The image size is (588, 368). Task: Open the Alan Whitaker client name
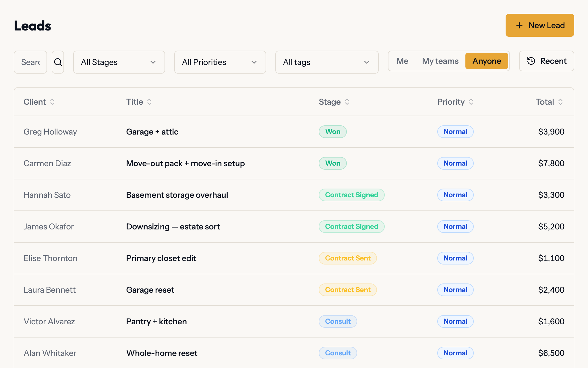tap(50, 353)
